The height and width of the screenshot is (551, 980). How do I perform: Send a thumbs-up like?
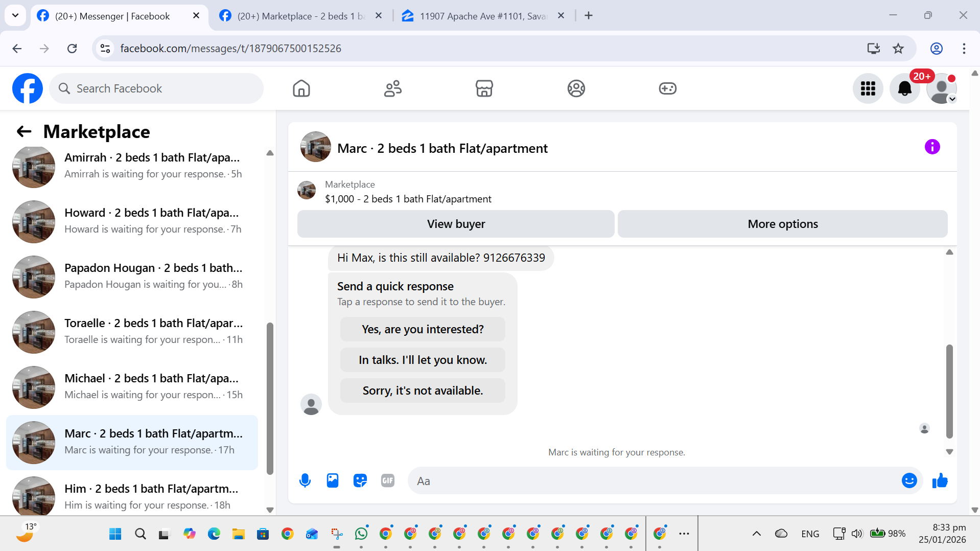940,480
